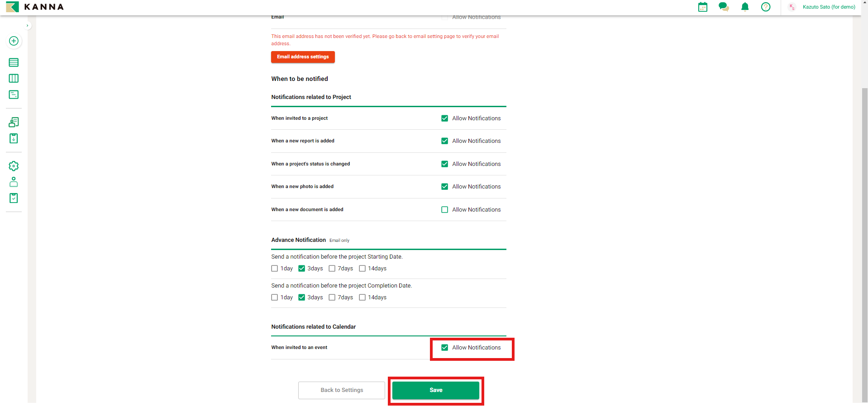868x406 pixels.
Task: Check 7days before project Starting Date
Action: [332, 269]
